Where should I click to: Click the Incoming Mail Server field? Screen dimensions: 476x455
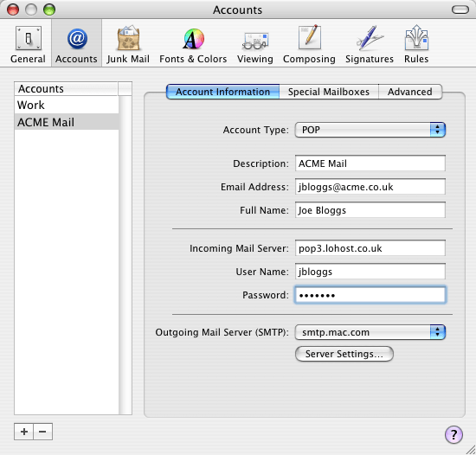pyautogui.click(x=370, y=248)
